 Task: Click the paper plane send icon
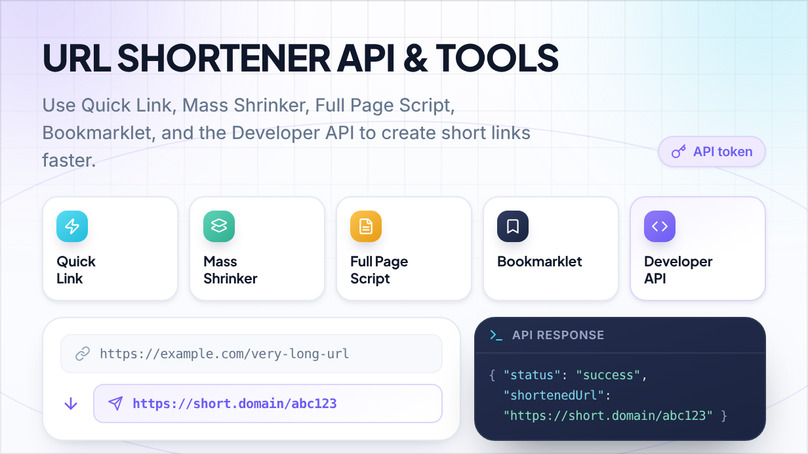[x=115, y=403]
